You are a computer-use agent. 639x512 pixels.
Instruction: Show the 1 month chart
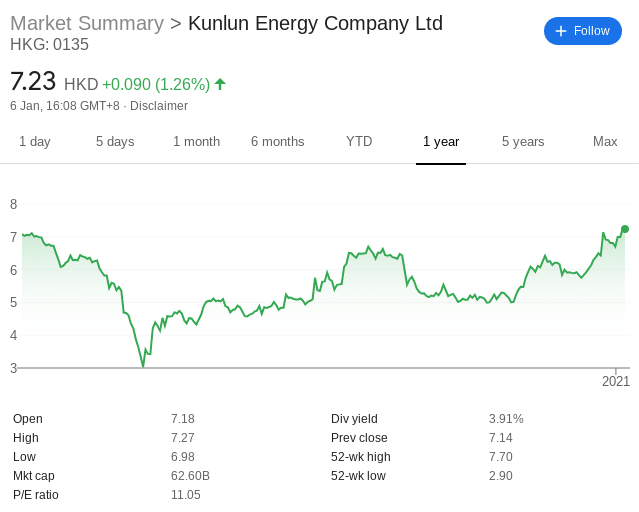[196, 141]
